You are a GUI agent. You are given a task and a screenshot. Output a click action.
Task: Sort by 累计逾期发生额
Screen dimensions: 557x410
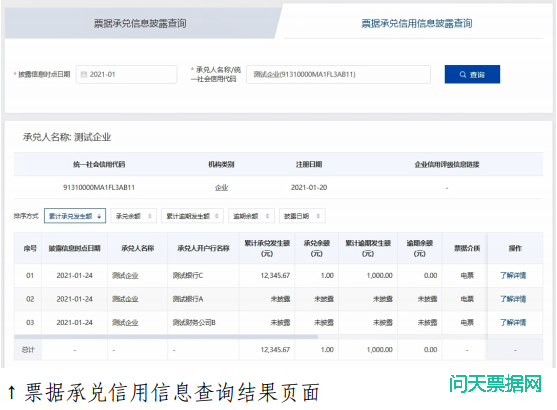pos(193,216)
